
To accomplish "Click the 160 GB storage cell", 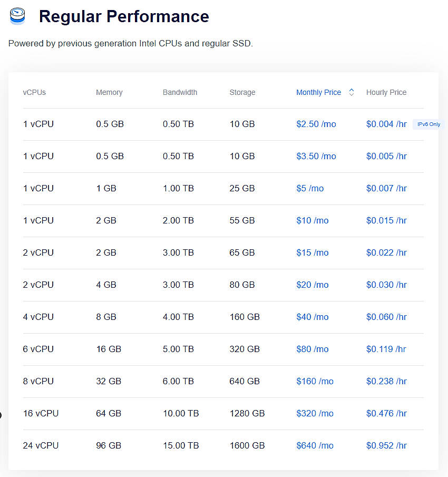I will 245,317.
